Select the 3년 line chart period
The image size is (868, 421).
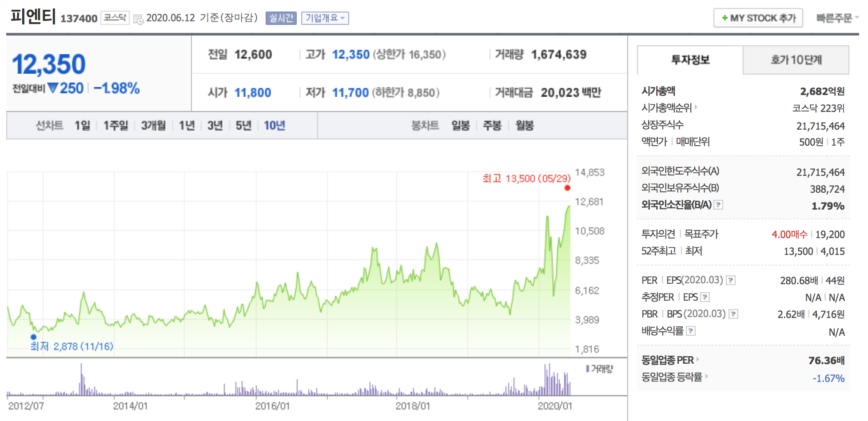(x=215, y=126)
